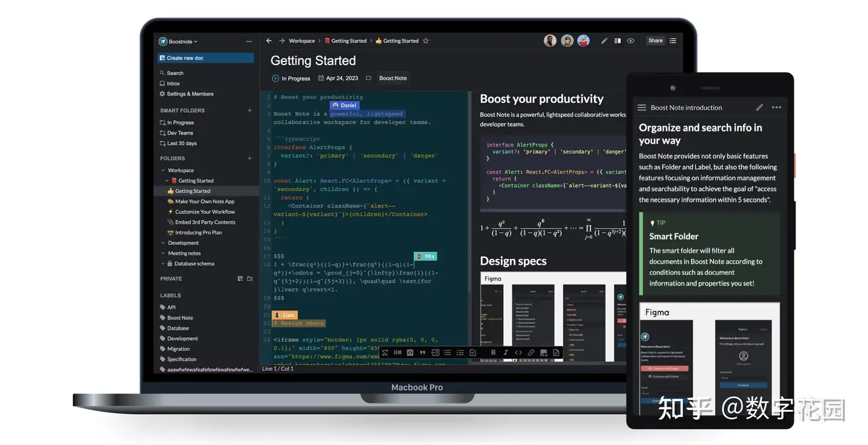Insert code block from editor toolbar
This screenshot has height=445, width=868.
410,353
